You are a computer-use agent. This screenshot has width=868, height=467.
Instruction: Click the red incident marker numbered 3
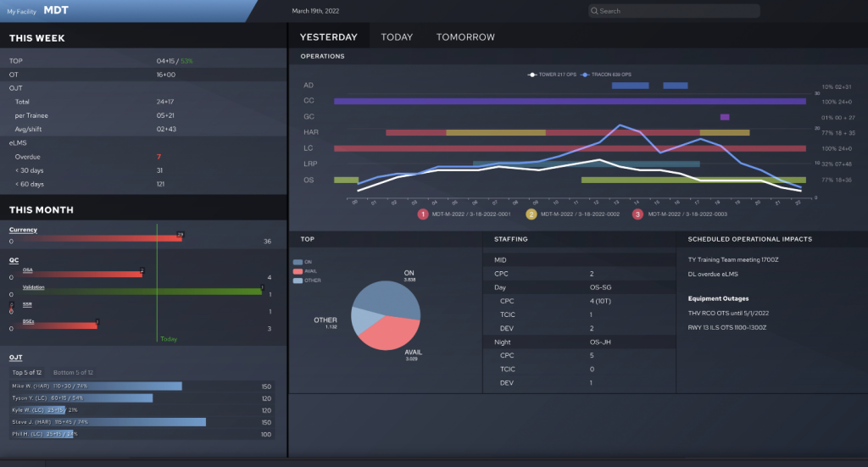point(638,214)
